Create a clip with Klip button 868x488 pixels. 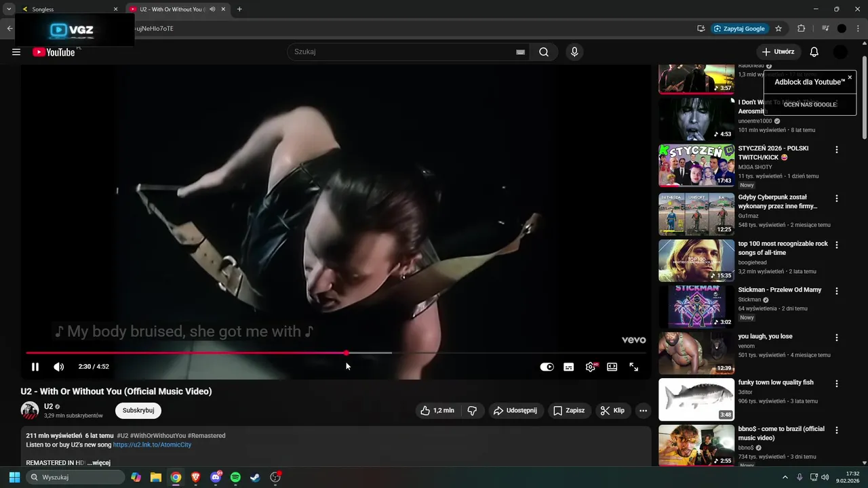(613, 411)
